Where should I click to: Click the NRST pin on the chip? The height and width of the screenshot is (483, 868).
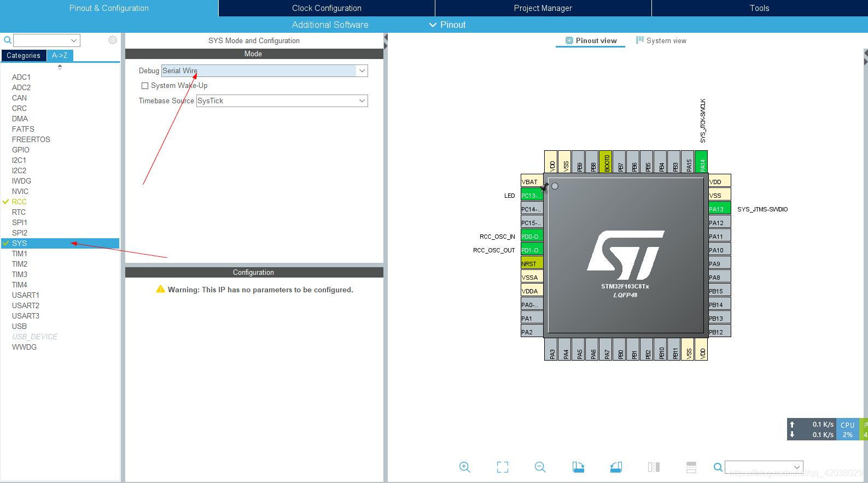coord(532,263)
